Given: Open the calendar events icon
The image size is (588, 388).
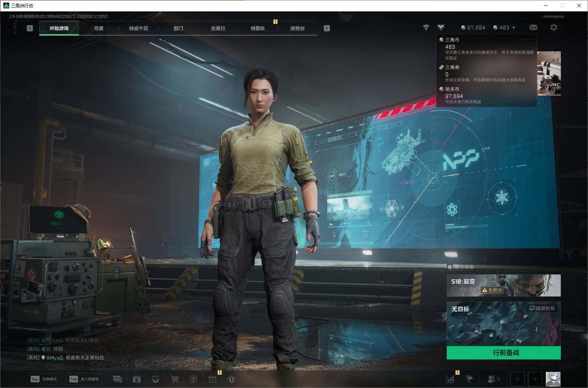Looking at the screenshot, I should coord(212,379).
